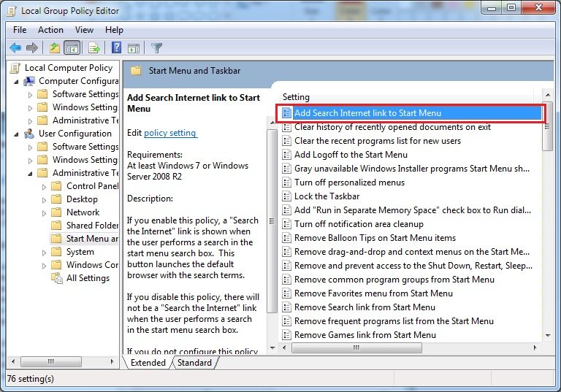
Task: Click the Forward arrow toolbar icon
Action: click(32, 47)
